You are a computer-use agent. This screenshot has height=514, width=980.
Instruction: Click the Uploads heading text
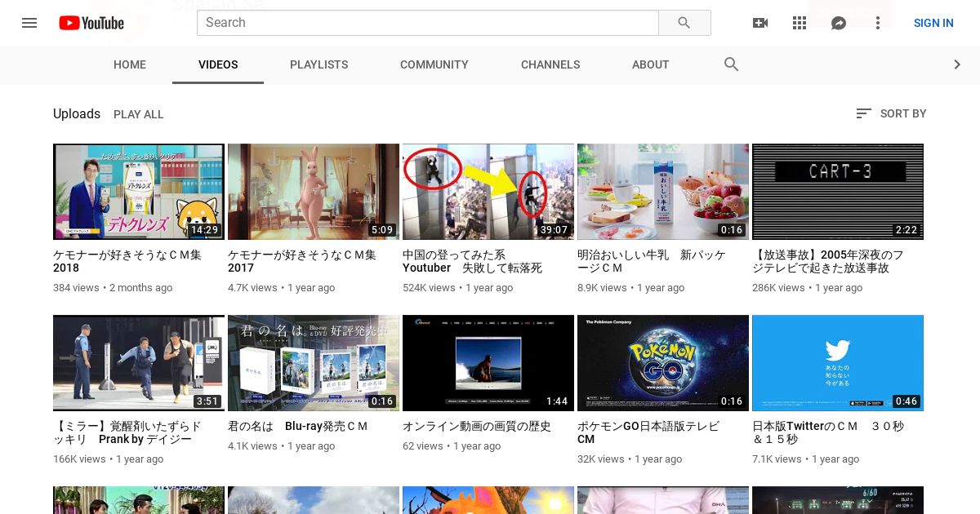[x=77, y=113]
